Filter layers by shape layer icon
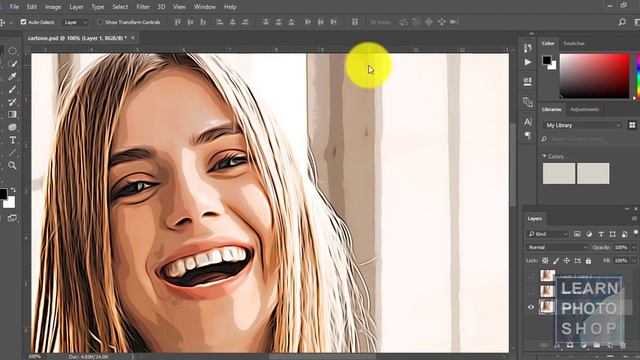The width and height of the screenshot is (640, 360). (x=612, y=234)
